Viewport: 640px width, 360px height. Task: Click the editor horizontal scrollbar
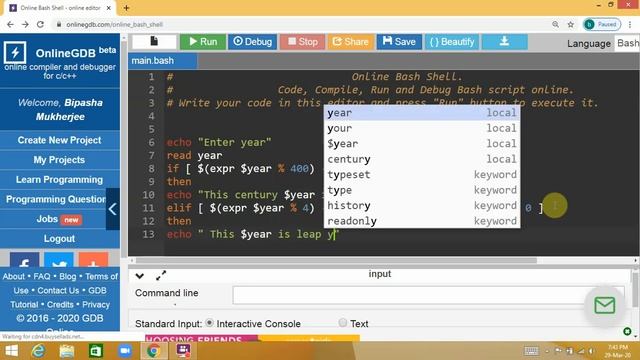click(336, 260)
